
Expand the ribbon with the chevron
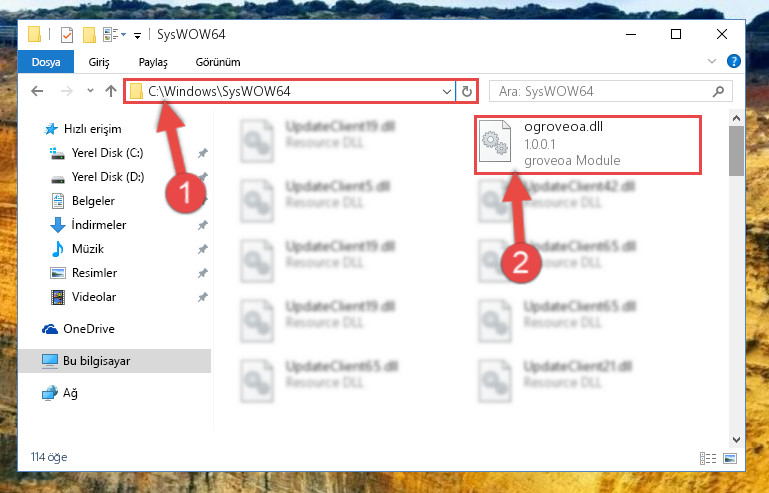tap(712, 61)
